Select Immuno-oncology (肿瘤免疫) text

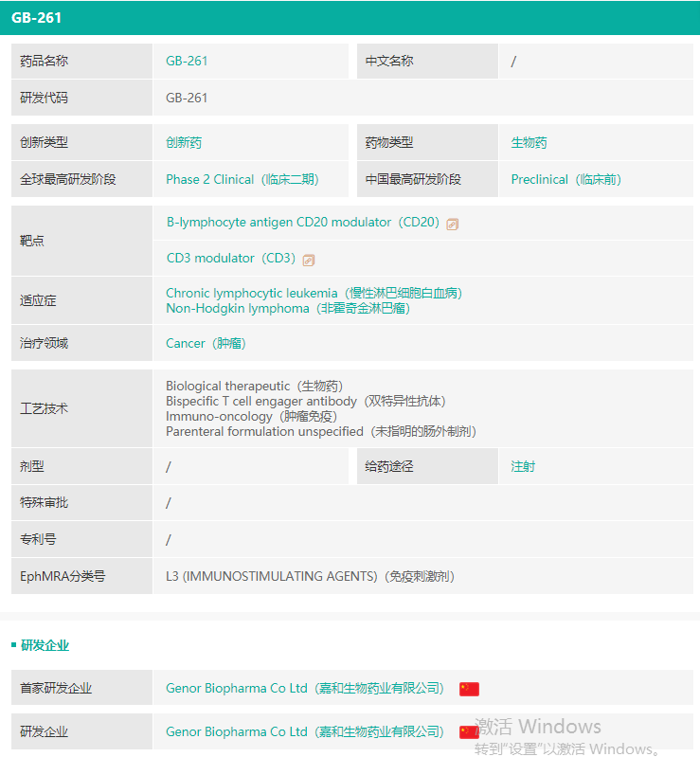[252, 416]
